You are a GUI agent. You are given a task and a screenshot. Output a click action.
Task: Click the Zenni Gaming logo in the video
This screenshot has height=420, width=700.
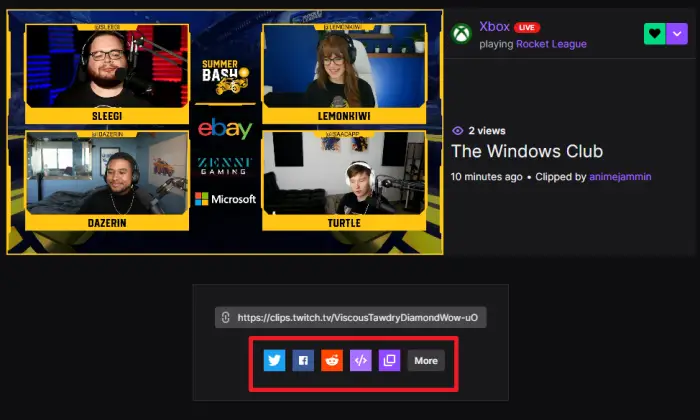(225, 166)
